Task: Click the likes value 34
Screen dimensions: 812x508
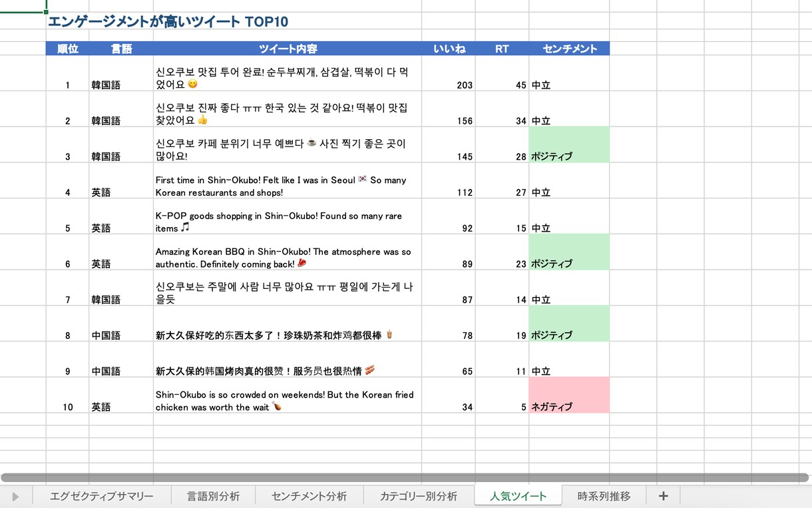Action: [x=449, y=395]
